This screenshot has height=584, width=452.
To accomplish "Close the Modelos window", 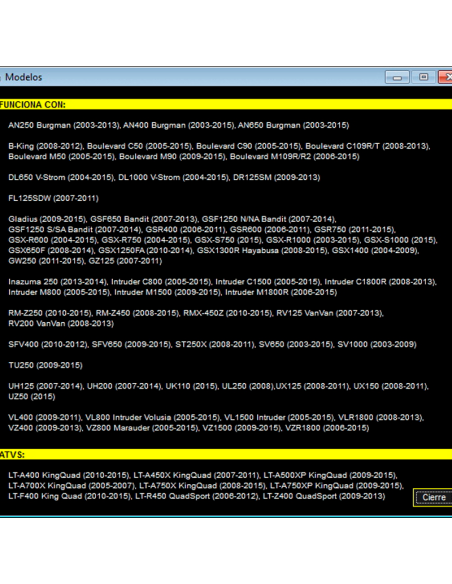I will pyautogui.click(x=446, y=77).
